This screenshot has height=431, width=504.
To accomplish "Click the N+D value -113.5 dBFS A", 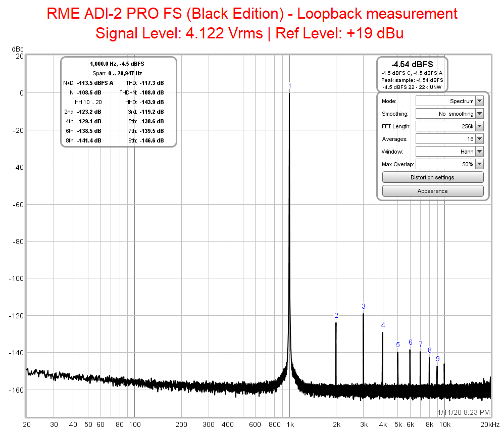I will tap(95, 83).
